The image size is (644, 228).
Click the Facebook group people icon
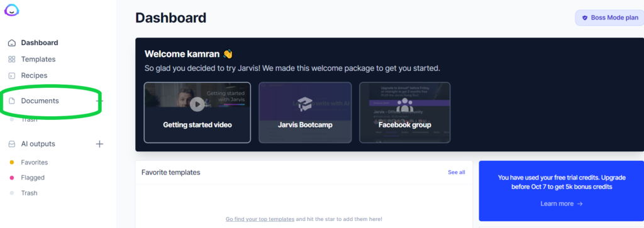coord(404,105)
